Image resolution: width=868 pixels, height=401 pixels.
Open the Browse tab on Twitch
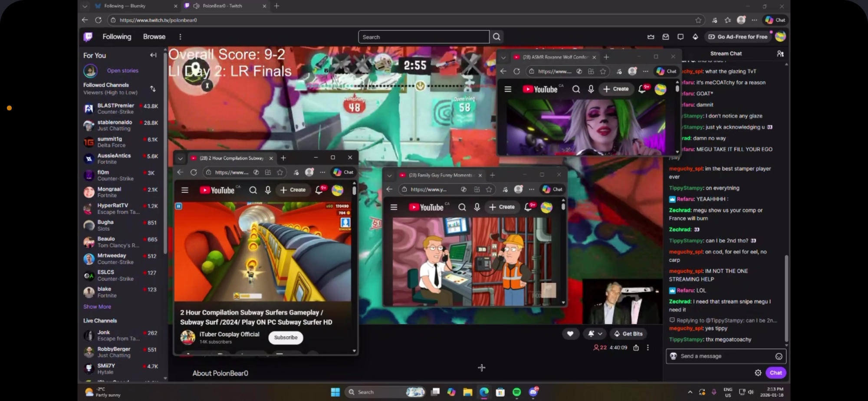pos(154,37)
